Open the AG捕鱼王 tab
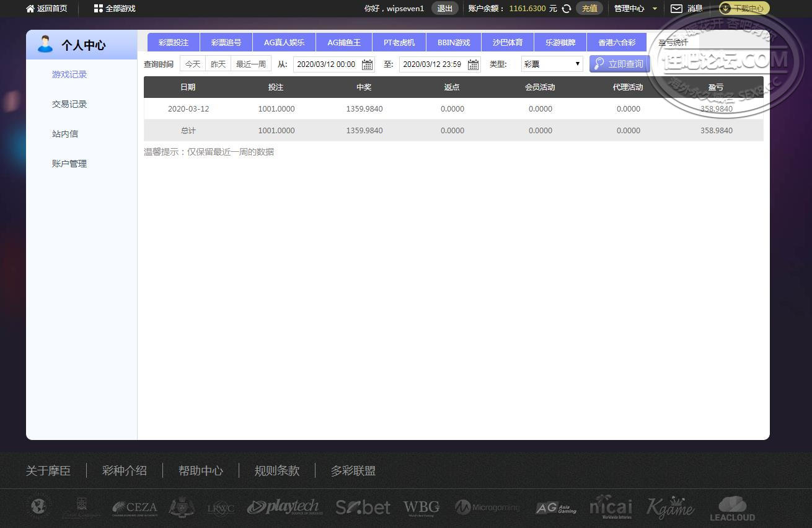 (x=344, y=43)
